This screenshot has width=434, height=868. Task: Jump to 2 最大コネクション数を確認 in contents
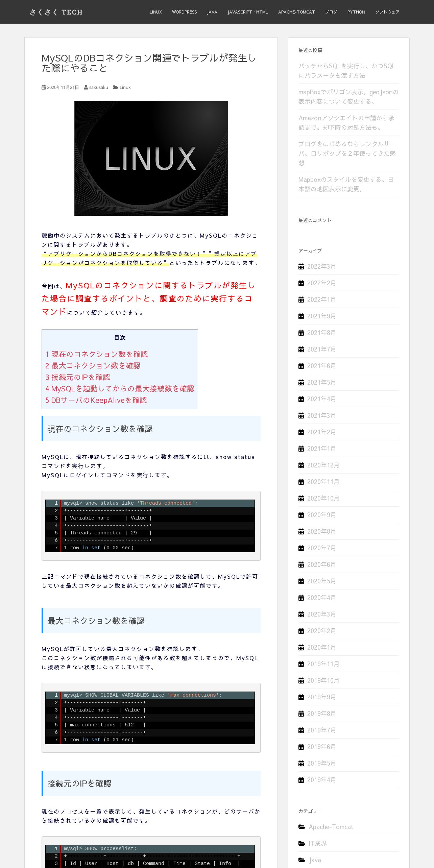93,366
